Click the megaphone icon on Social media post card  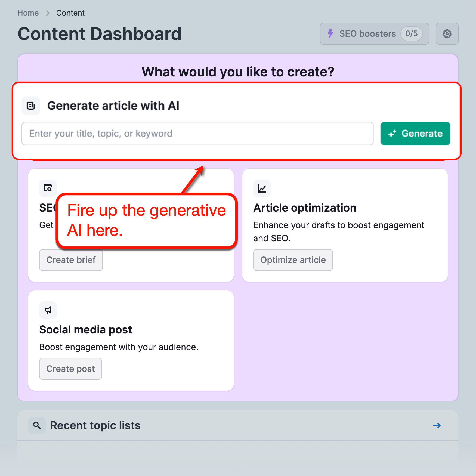[48, 310]
